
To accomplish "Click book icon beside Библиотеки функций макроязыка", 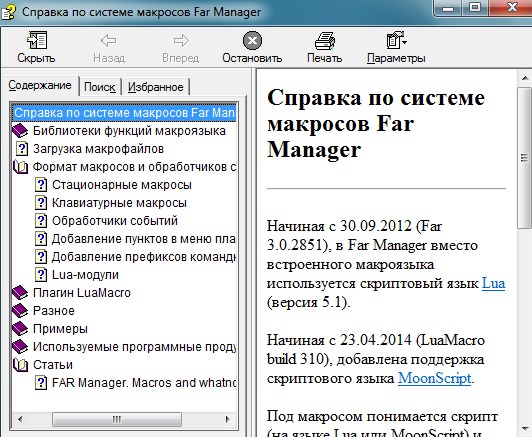I will pyautogui.click(x=20, y=131).
